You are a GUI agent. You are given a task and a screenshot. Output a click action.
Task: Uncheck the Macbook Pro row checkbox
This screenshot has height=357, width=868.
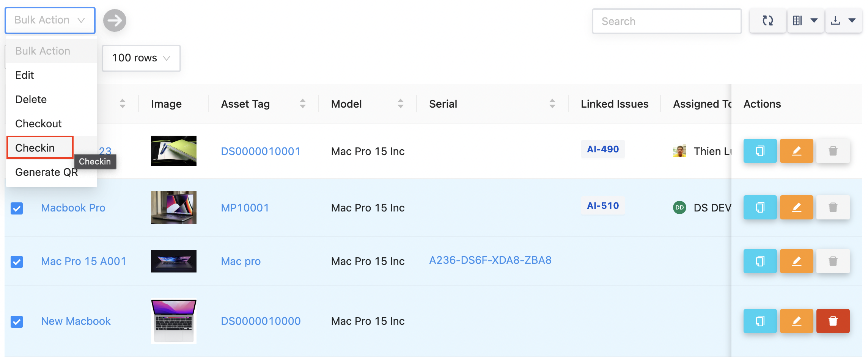17,208
